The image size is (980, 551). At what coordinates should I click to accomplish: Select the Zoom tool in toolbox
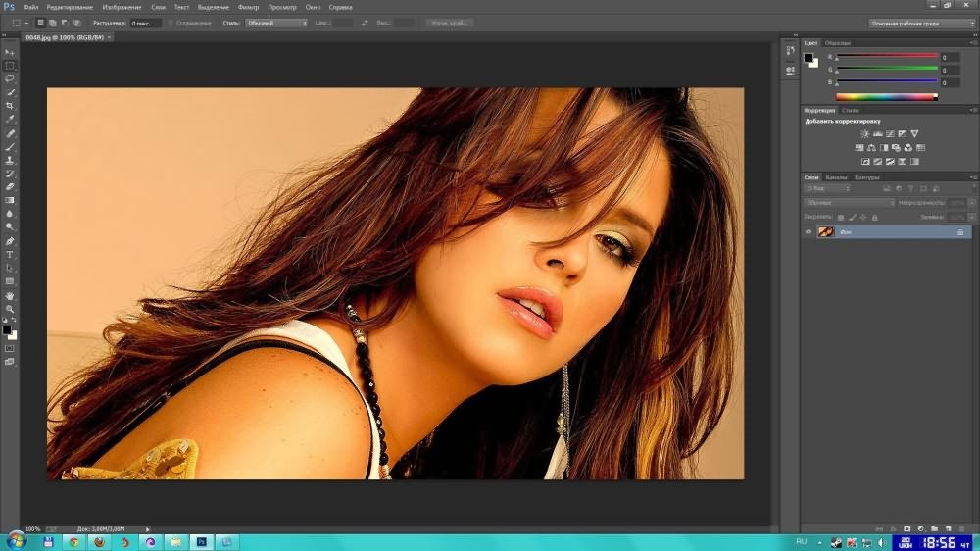(x=10, y=309)
